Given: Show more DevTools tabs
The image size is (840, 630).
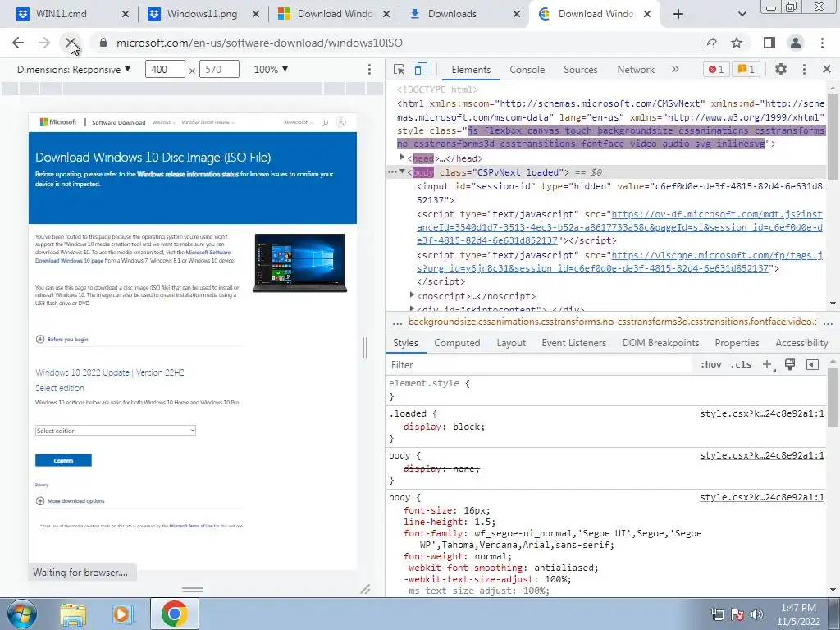Looking at the screenshot, I should coord(676,69).
